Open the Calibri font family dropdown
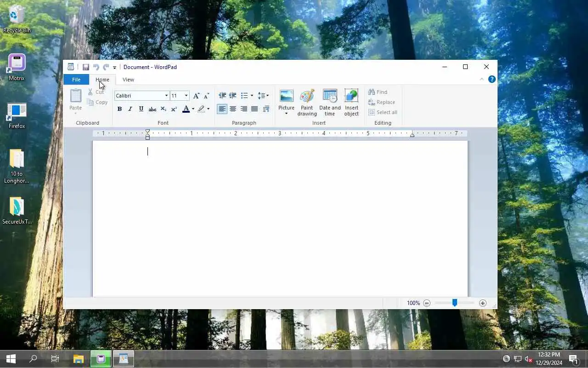This screenshot has height=368, width=588. click(166, 96)
